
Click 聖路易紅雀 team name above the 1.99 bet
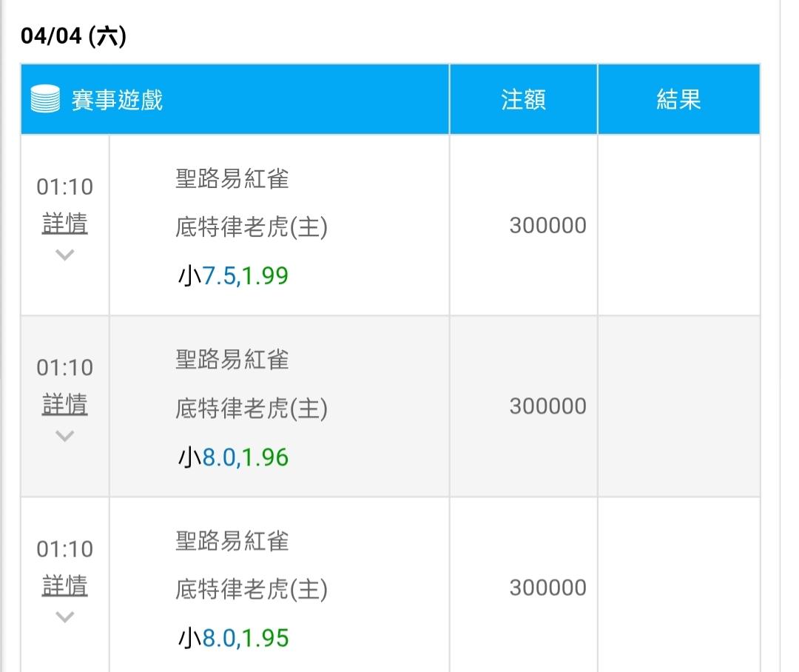[x=232, y=179]
